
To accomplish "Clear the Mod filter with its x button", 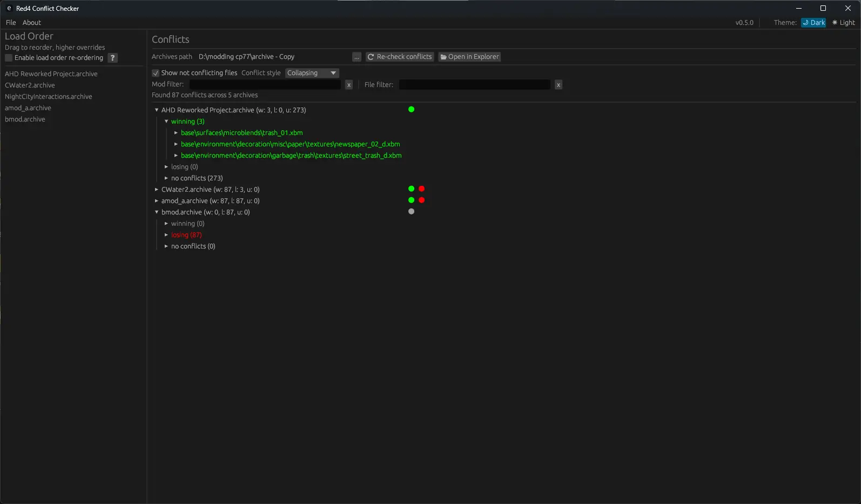I will pos(349,85).
